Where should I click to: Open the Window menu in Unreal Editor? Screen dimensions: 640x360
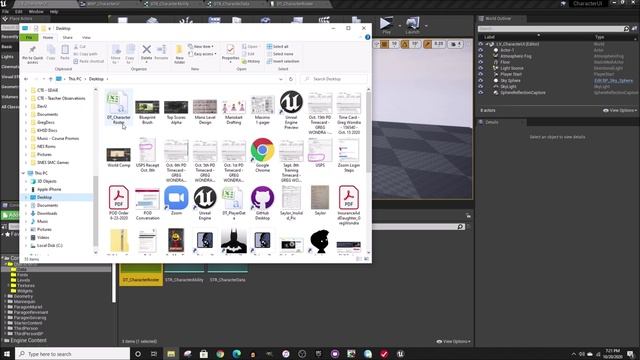click(36, 12)
